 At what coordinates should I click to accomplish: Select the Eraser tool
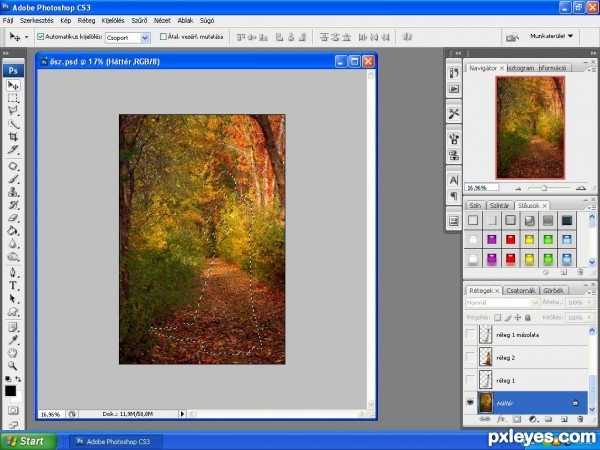pos(13,218)
